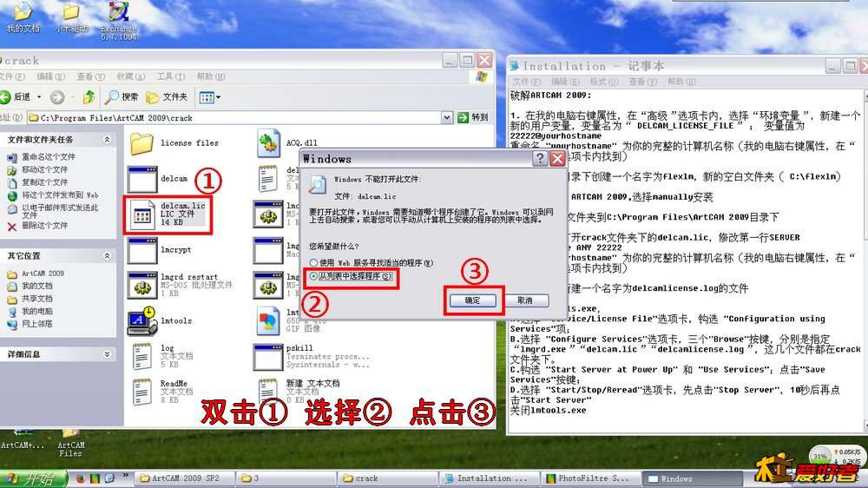
Task: Switch to ArtCAM 2009 SP2 taskbar button
Action: click(x=185, y=478)
